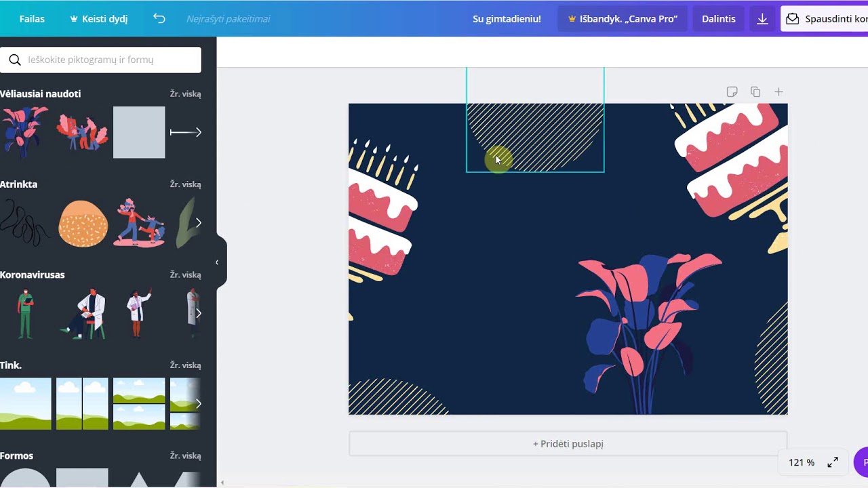Screen dimensions: 868x488
Task: Select the pink and blue plant on canvas
Action: point(648,332)
